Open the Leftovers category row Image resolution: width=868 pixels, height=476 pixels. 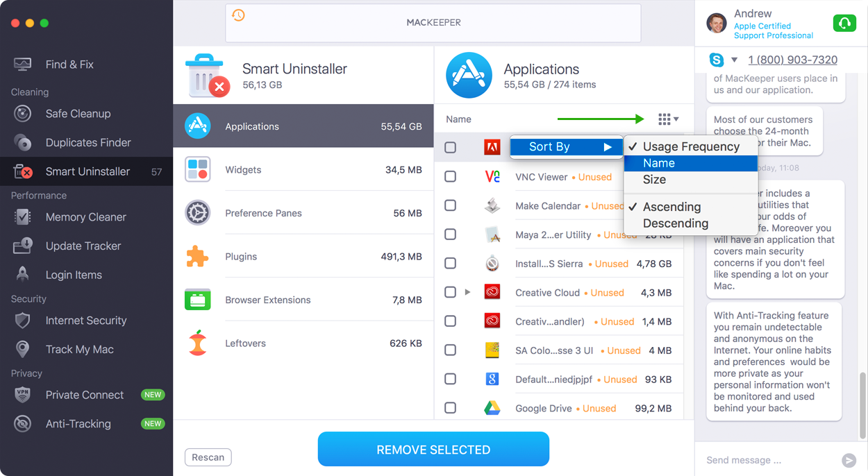tap(303, 343)
